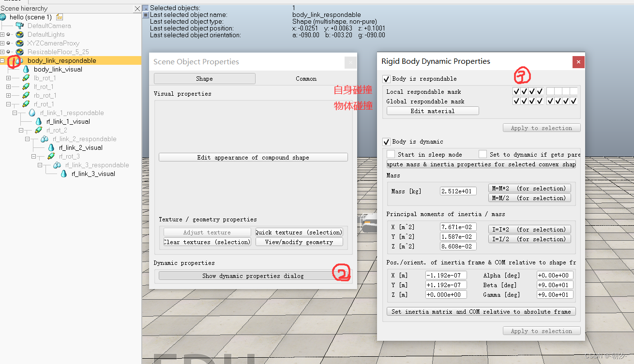The width and height of the screenshot is (634, 364).
Task: Toggle first Local respondable mask bit
Action: click(x=517, y=90)
